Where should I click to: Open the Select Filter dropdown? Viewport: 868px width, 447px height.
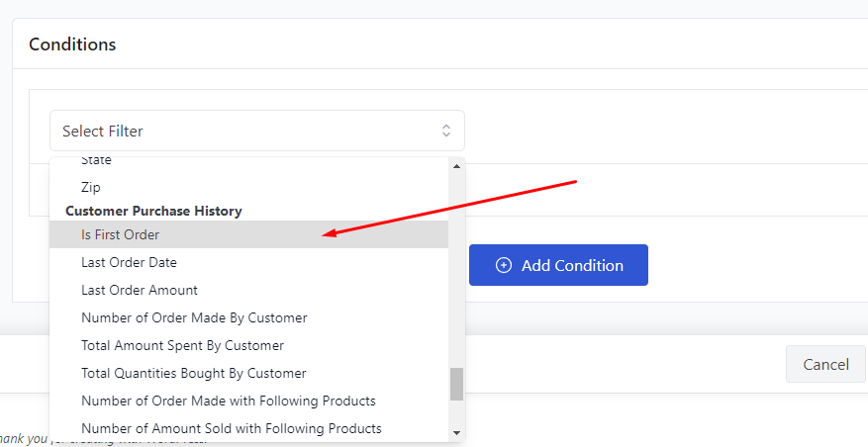(257, 131)
